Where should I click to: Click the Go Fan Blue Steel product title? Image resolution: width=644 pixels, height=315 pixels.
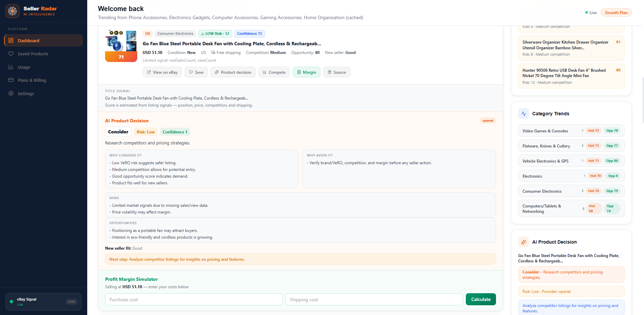coord(232,44)
